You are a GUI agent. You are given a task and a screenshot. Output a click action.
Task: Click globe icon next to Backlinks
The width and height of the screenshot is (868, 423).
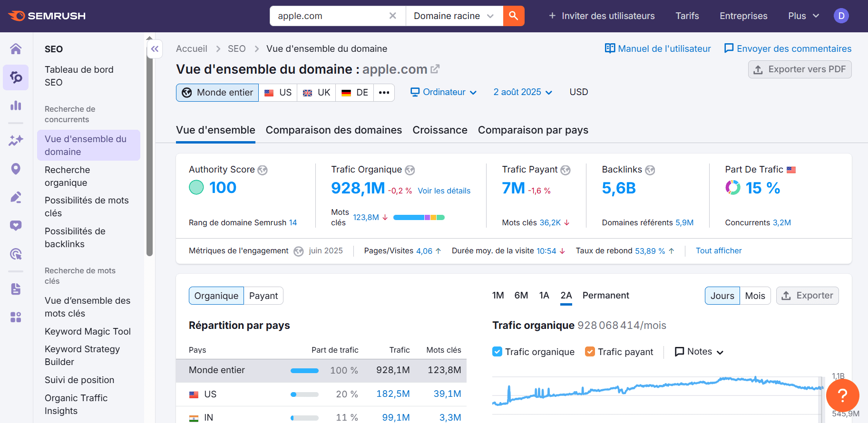[x=650, y=170]
